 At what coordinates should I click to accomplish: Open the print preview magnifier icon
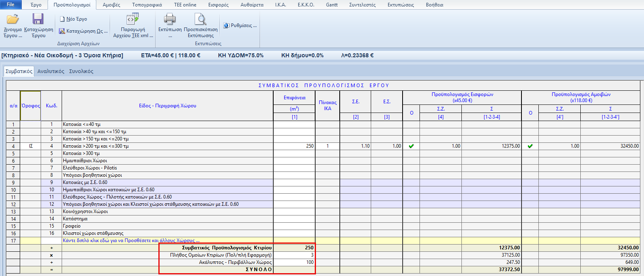tap(200, 19)
